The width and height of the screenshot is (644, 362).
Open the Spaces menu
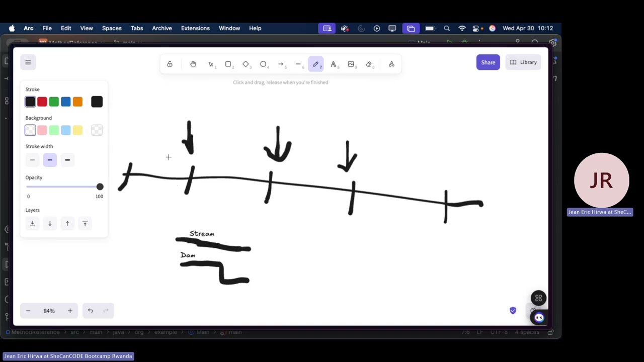point(112,28)
